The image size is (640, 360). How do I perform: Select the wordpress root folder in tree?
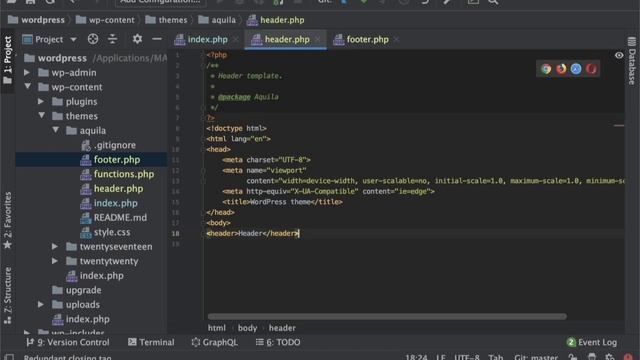56,58
